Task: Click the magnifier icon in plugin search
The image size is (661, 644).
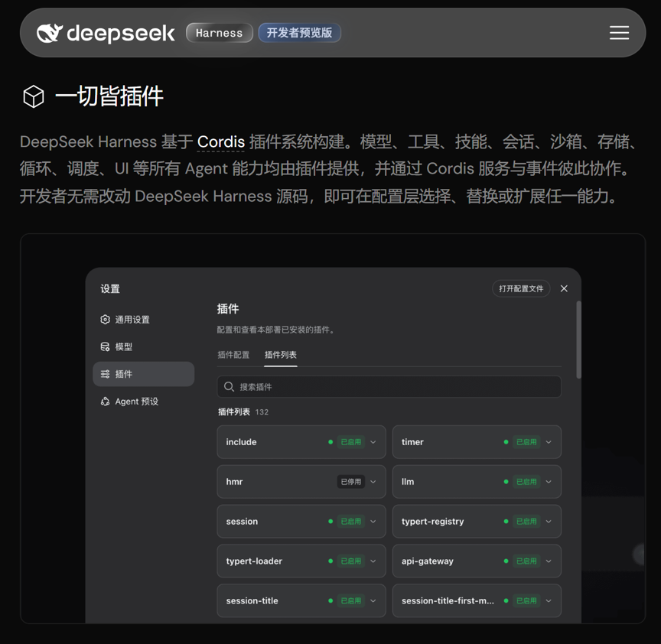Action: (229, 387)
